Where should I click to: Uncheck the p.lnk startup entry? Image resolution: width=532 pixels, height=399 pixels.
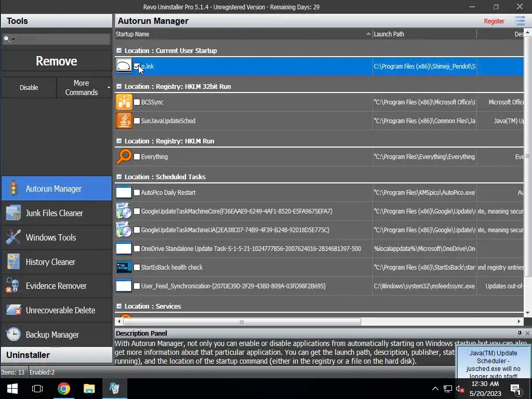click(137, 66)
